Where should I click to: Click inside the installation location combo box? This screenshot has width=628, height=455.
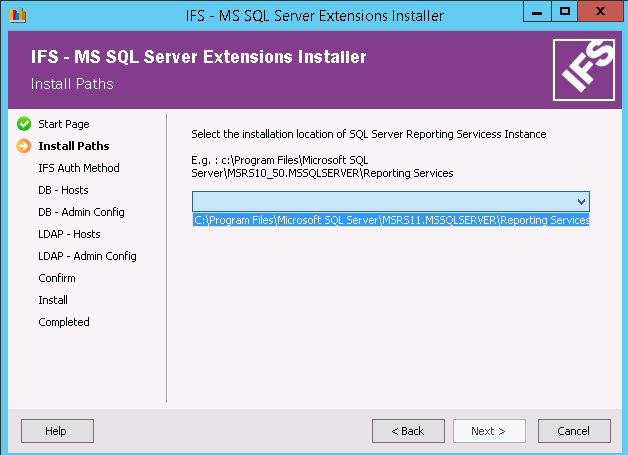(383, 201)
